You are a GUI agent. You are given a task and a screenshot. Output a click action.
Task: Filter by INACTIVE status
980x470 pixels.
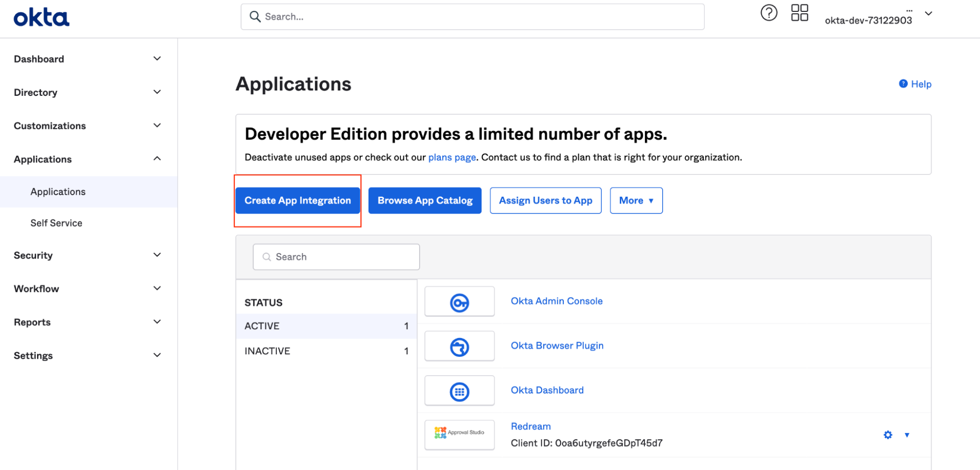(x=326, y=351)
